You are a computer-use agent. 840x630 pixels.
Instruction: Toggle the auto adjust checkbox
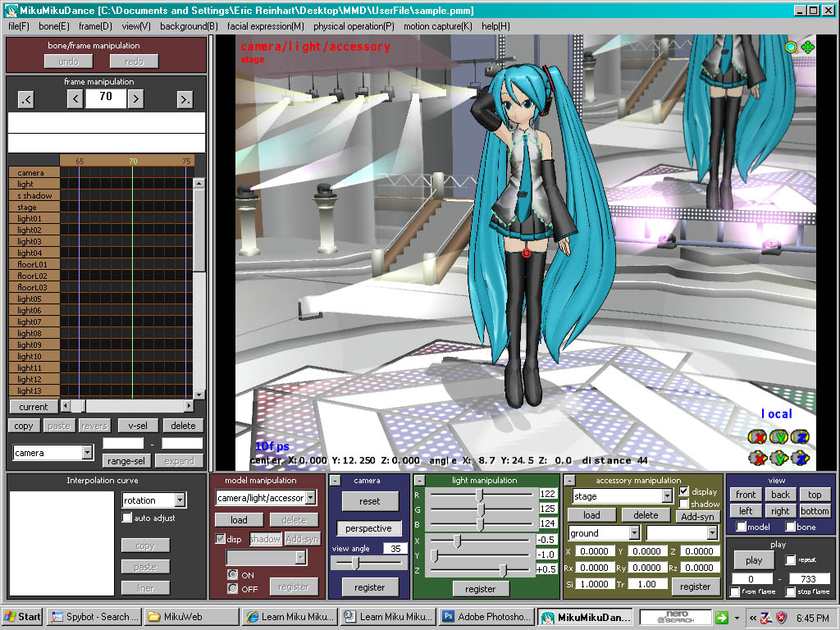127,518
